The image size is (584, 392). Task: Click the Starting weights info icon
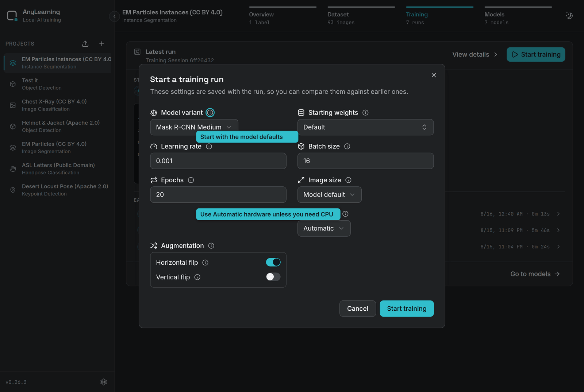[x=365, y=113]
